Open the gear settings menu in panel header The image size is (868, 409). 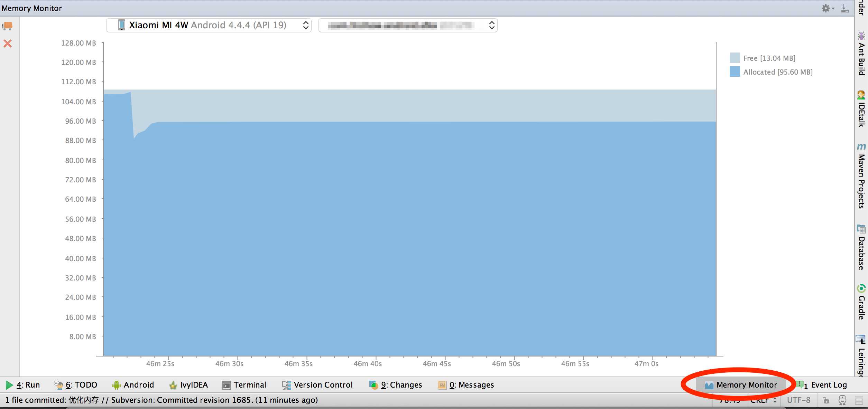point(827,8)
